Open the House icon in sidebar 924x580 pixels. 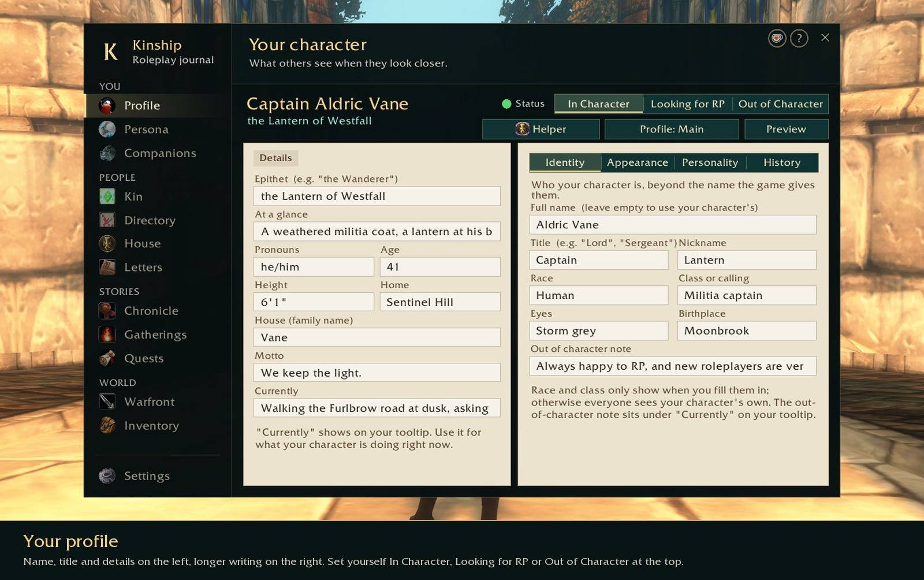[107, 244]
